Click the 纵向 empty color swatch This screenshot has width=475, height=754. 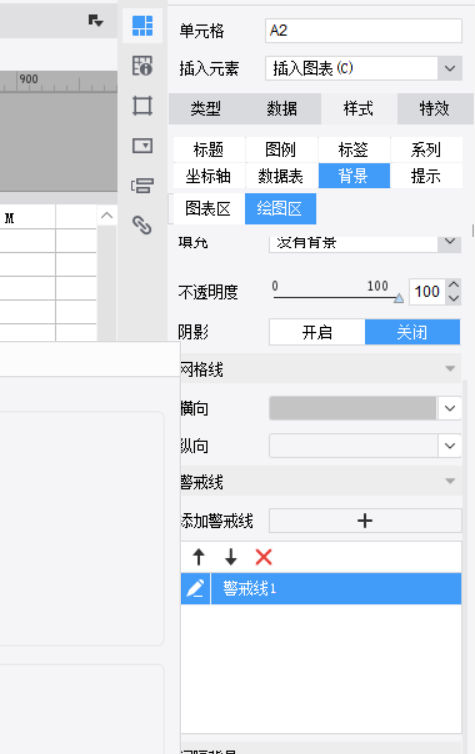353,446
